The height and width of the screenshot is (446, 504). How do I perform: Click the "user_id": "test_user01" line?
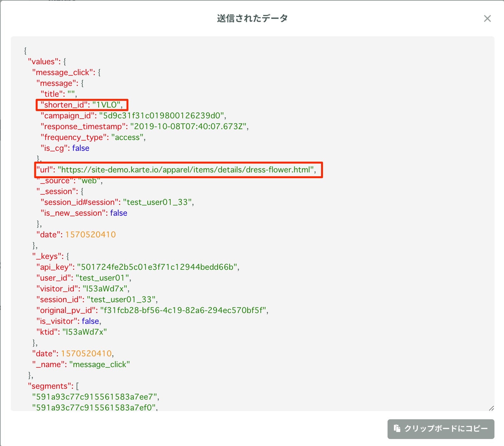pos(84,278)
